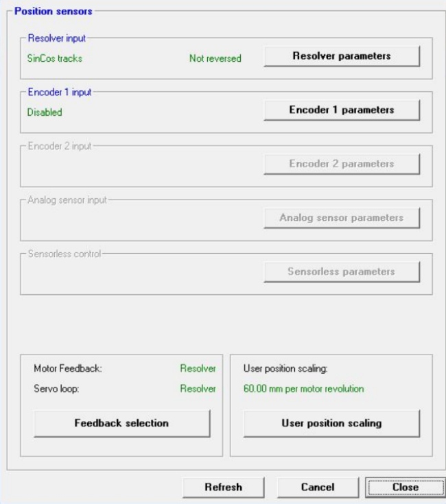
Task: Click the Encoder 1 parameters button
Action: click(x=341, y=110)
